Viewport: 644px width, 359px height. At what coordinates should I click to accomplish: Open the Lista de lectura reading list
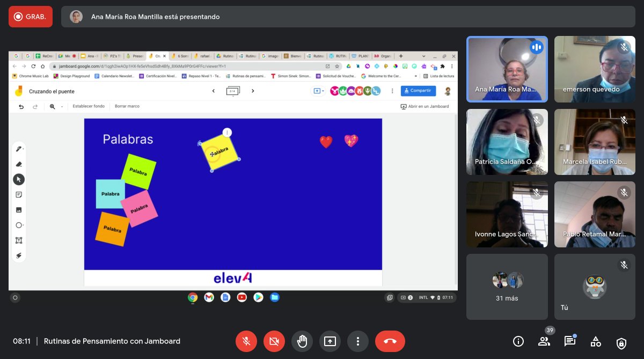[440, 76]
